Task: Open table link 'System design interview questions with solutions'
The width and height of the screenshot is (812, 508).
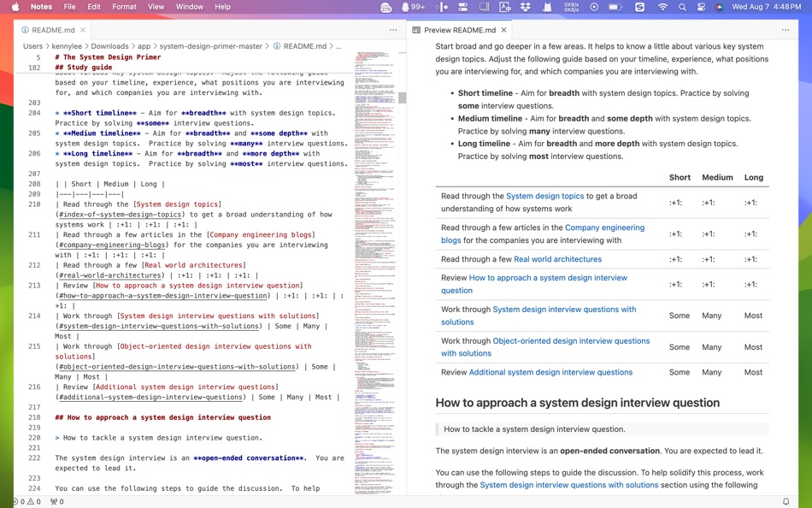Action: (538, 316)
